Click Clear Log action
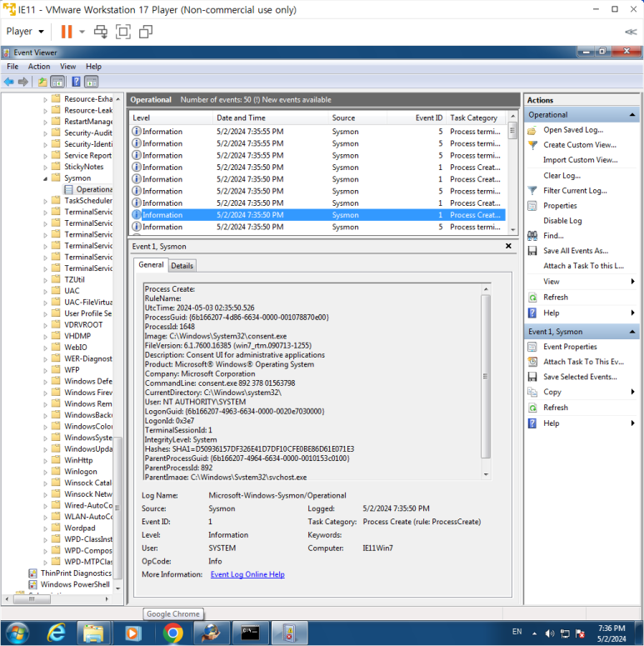 (562, 176)
